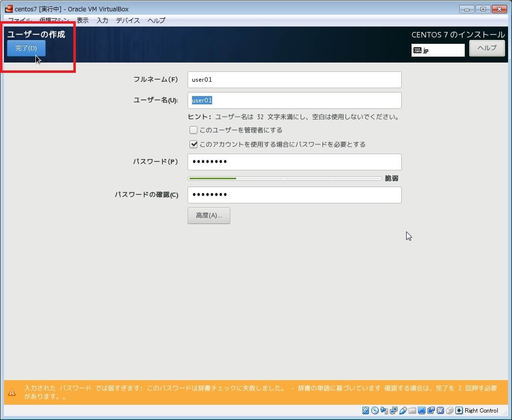Click the パスワードの確認 input field
The height and width of the screenshot is (420, 512).
click(x=294, y=195)
